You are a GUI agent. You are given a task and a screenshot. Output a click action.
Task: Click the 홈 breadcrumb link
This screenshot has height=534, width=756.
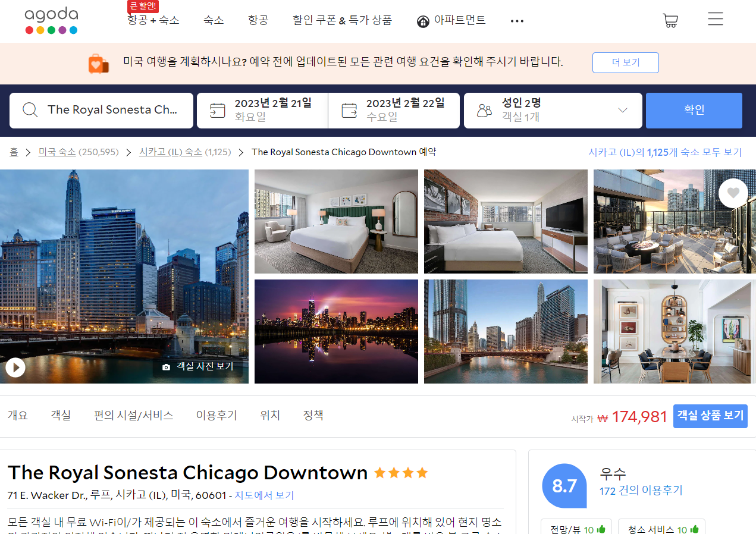tap(14, 152)
